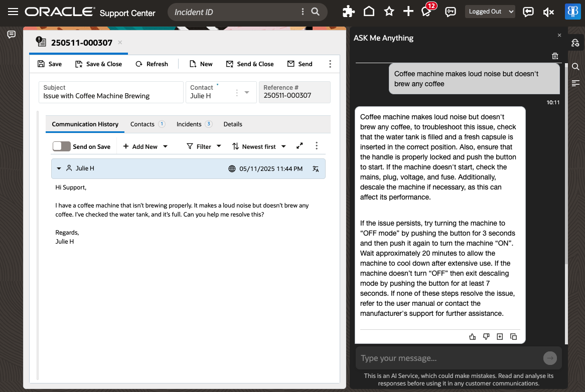The width and height of the screenshot is (585, 392).
Task: Open the user avatar in top right
Action: click(572, 12)
